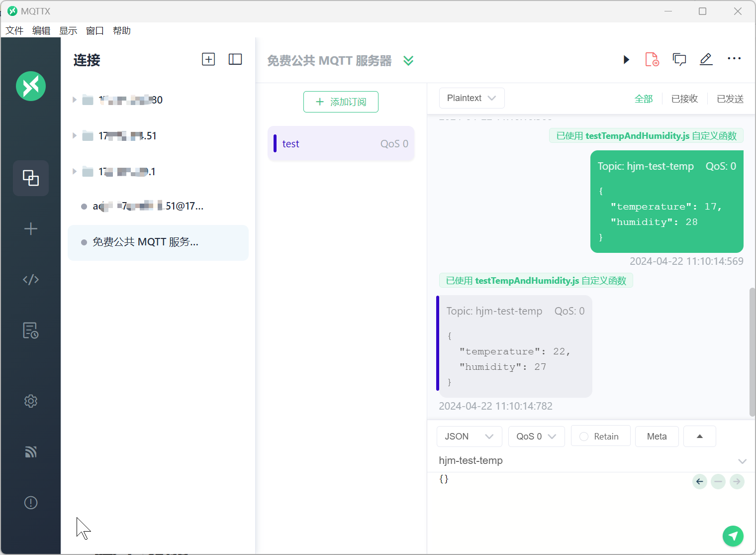Maximize the MQTTX window
The height and width of the screenshot is (555, 756).
point(703,11)
